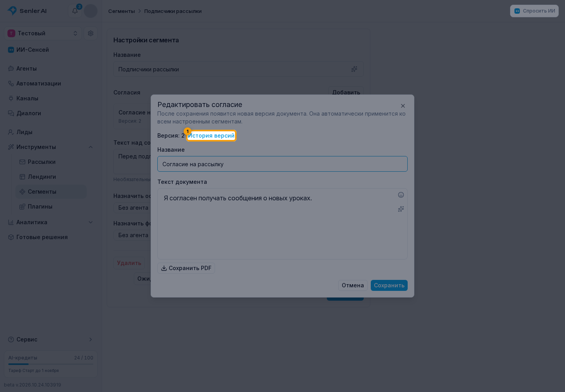This screenshot has height=392, width=565.
Task: Open Готовые решения in sidebar
Action: [x=42, y=237]
